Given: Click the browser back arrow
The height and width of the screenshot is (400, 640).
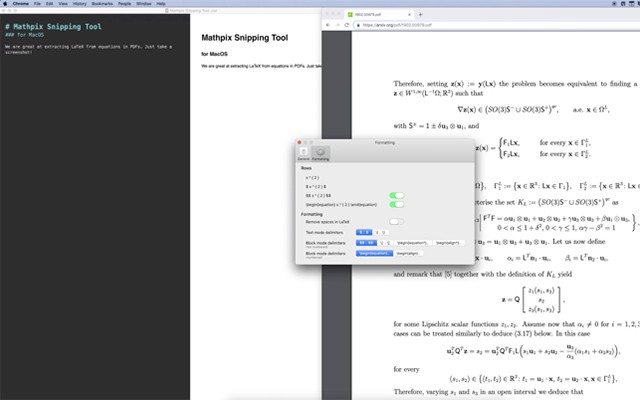Looking at the screenshot, I should coord(328,25).
